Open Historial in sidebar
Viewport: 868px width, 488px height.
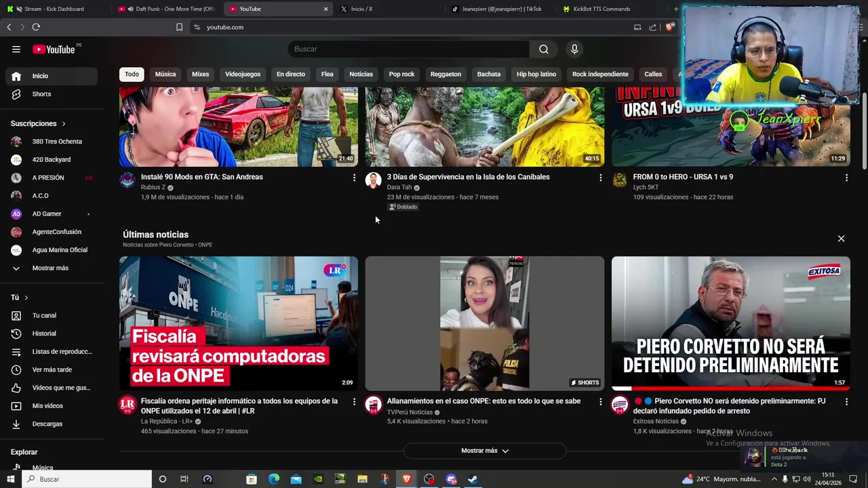pos(52,333)
